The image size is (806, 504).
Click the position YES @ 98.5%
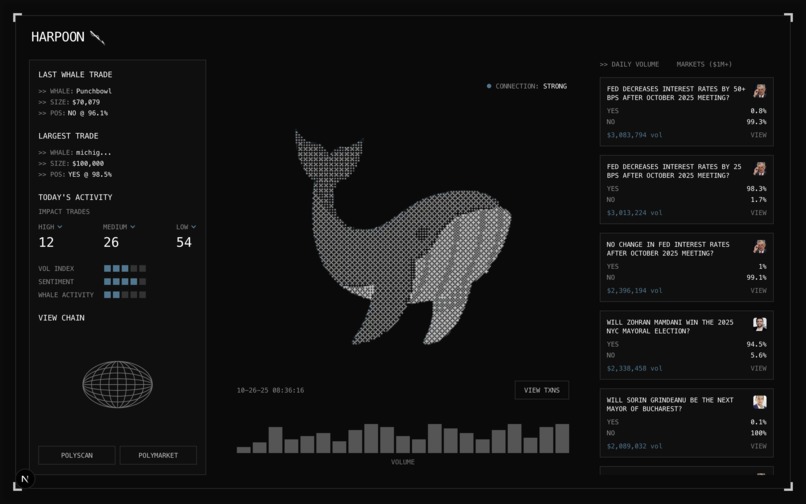(x=90, y=174)
